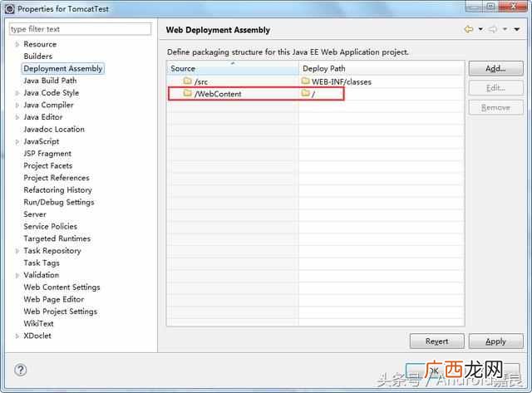Select Server in the property tree

coord(35,214)
